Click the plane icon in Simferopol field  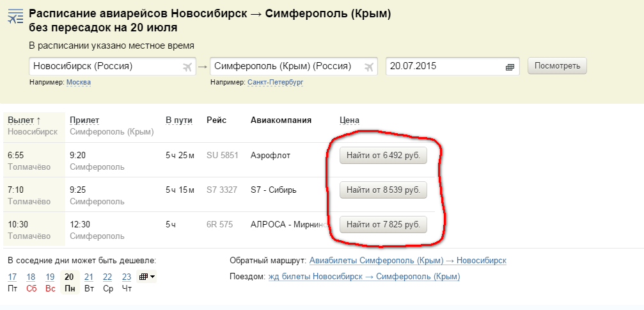pos(368,67)
